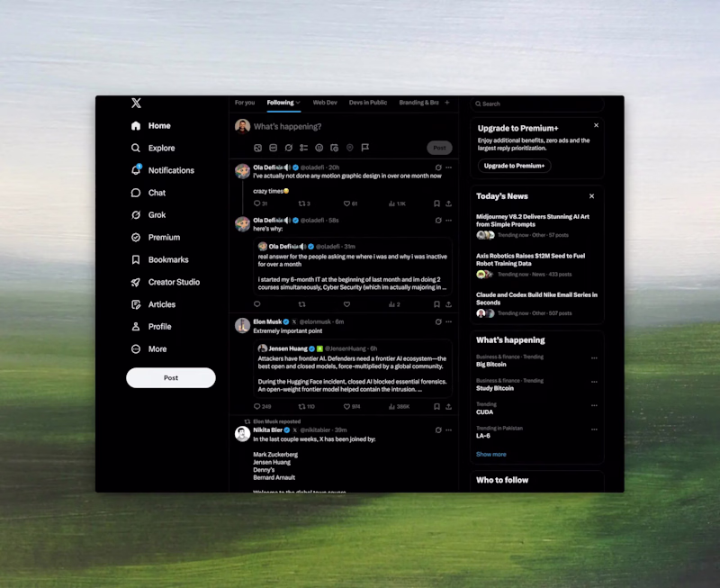Close the Today's News panel
720x588 pixels.
click(x=591, y=196)
